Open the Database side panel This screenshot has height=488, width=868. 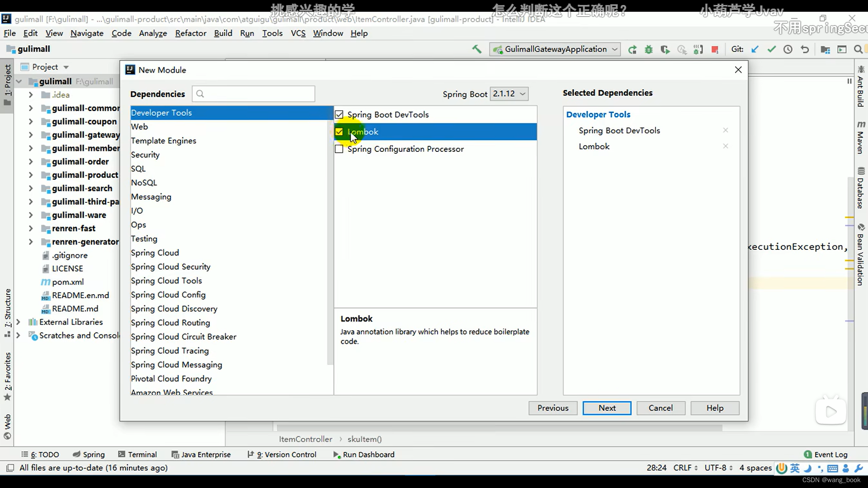[x=861, y=188]
